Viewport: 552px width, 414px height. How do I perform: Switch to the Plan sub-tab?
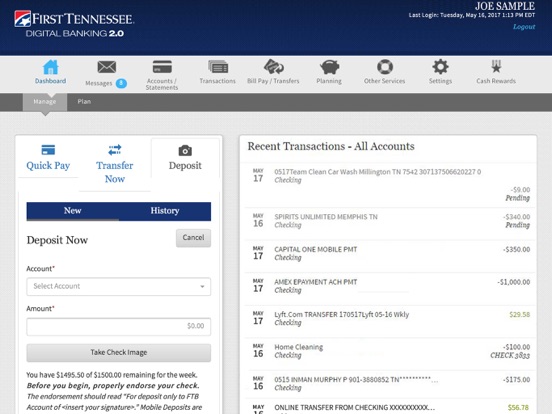click(x=84, y=102)
